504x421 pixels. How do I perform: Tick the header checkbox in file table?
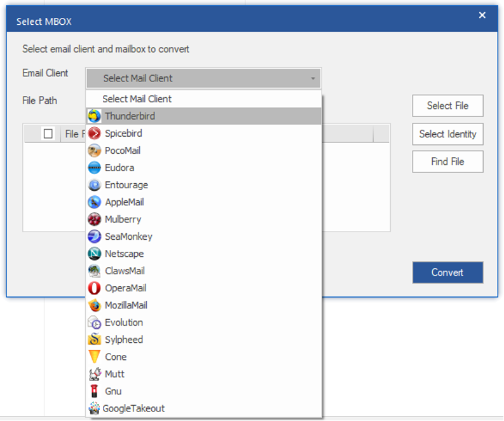pyautogui.click(x=48, y=134)
